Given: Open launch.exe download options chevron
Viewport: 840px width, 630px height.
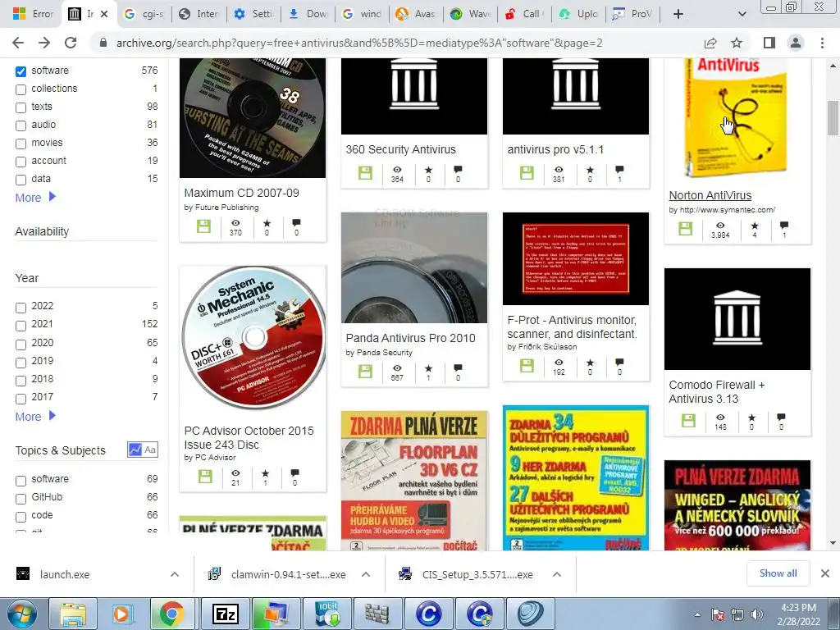Looking at the screenshot, I should [x=175, y=574].
